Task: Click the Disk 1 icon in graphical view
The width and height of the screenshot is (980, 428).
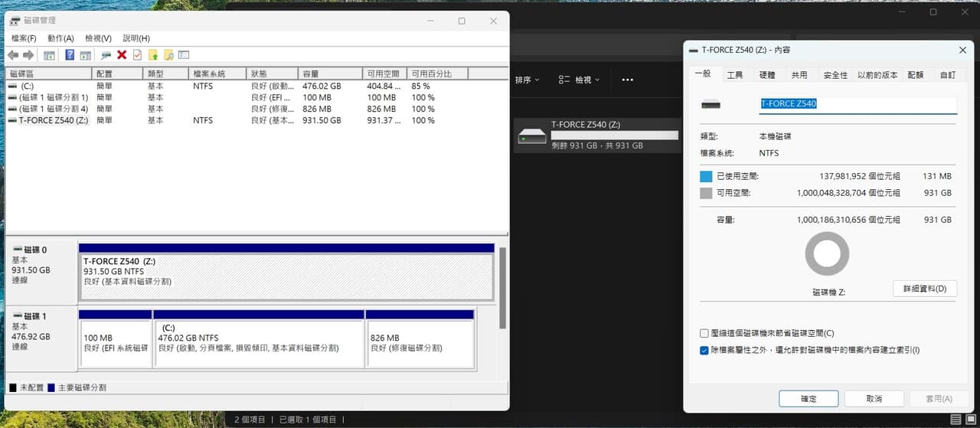Action: pos(17,316)
